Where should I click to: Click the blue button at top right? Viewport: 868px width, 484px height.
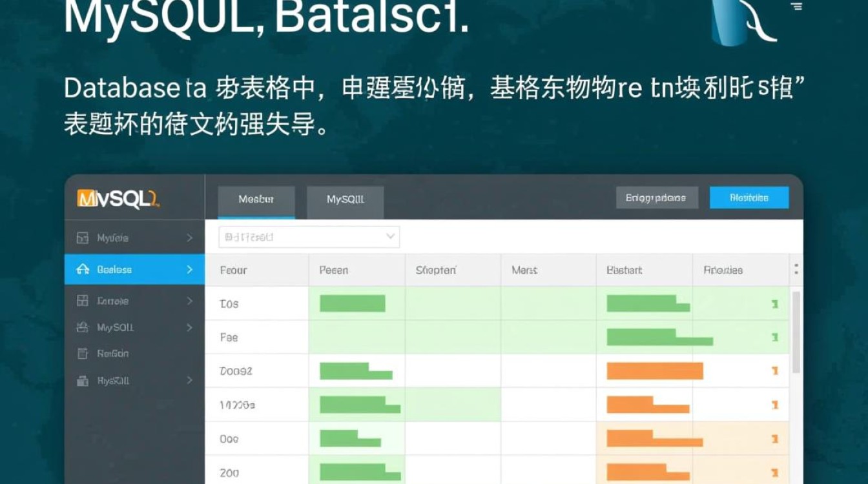coord(749,197)
